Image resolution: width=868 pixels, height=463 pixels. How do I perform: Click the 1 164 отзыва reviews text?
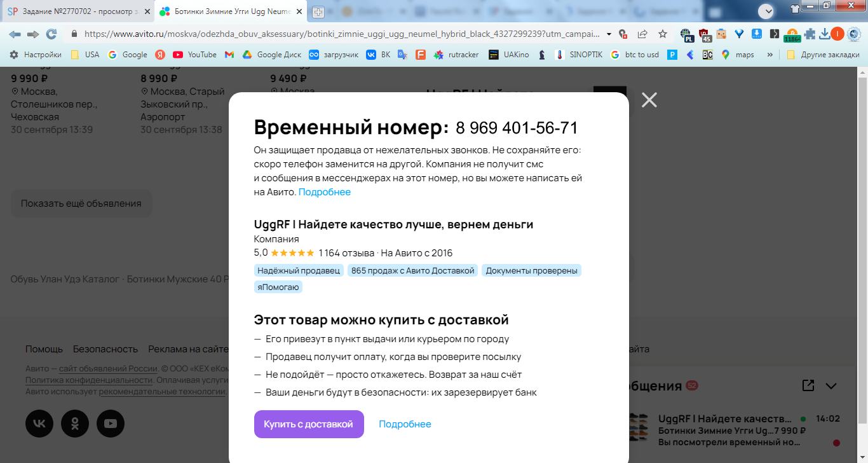click(x=346, y=253)
